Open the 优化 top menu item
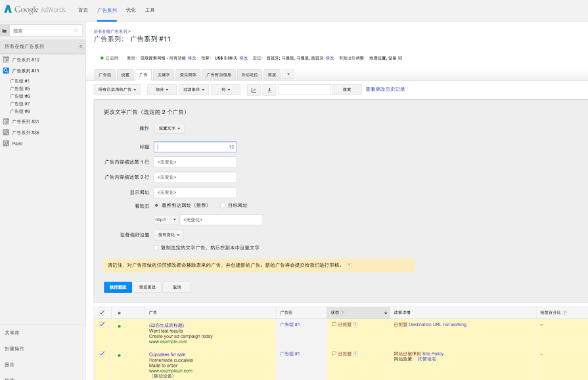 point(131,11)
